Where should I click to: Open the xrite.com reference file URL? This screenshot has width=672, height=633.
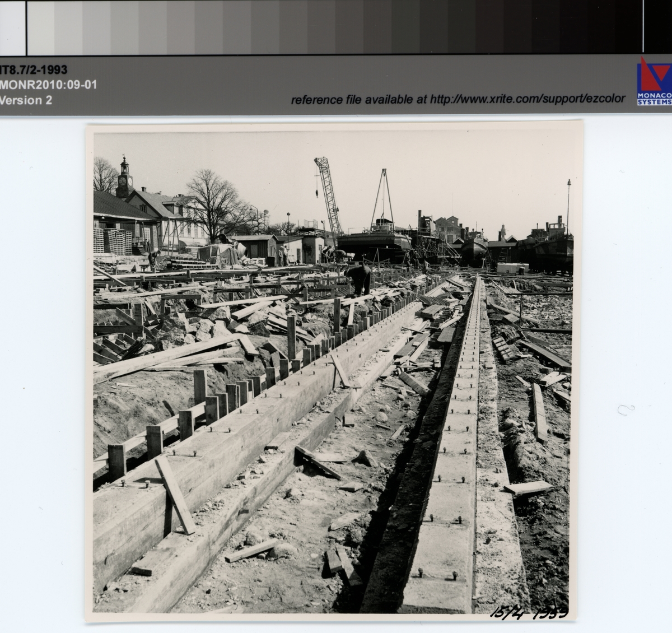pos(458,99)
